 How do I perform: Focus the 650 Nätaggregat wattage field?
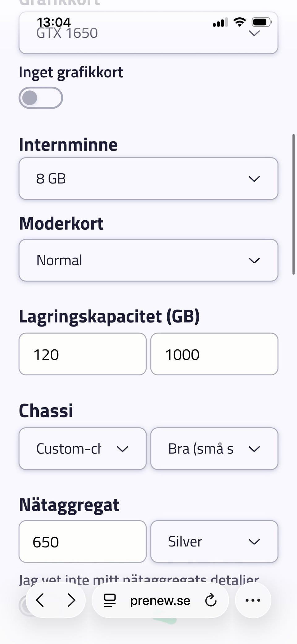pyautogui.click(x=82, y=542)
